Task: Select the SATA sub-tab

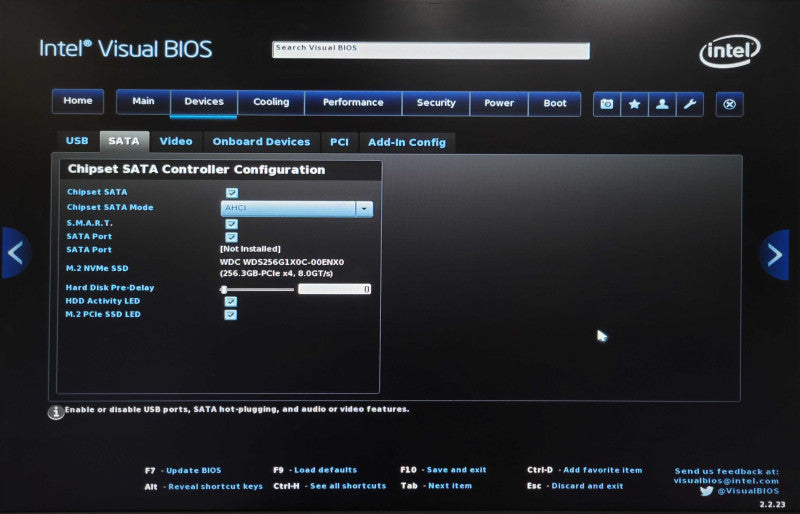Action: (124, 141)
